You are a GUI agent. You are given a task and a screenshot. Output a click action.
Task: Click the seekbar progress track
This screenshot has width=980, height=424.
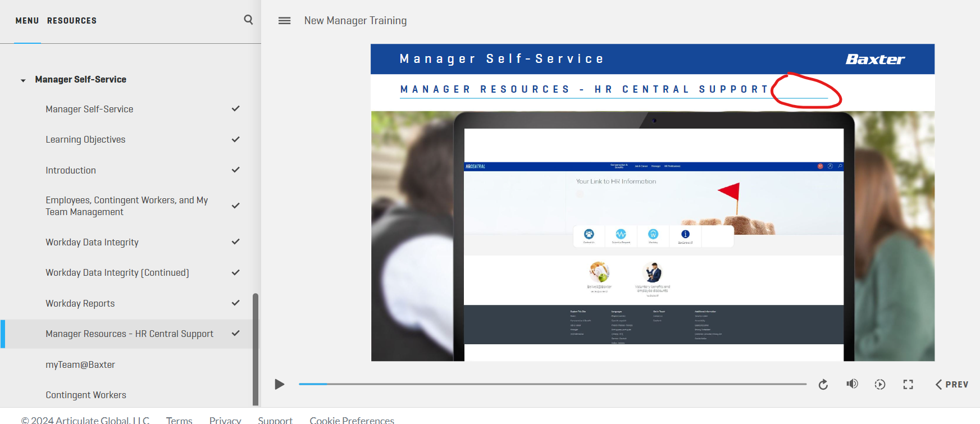tap(553, 384)
